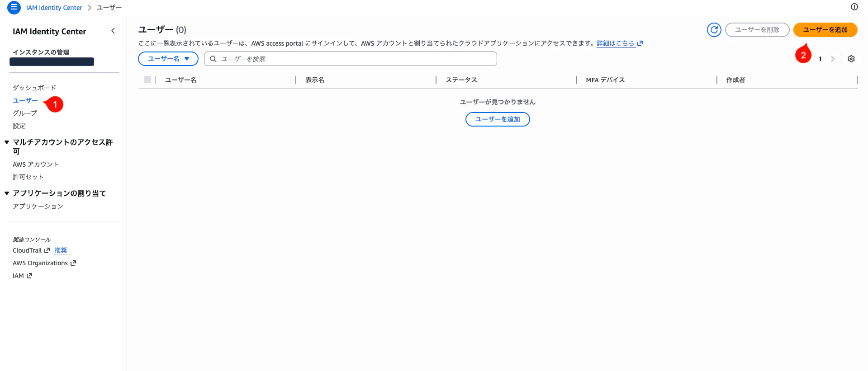Viewport: 868px width, 371px height.
Task: Click the ユーザー名 column header
Action: tap(181, 80)
